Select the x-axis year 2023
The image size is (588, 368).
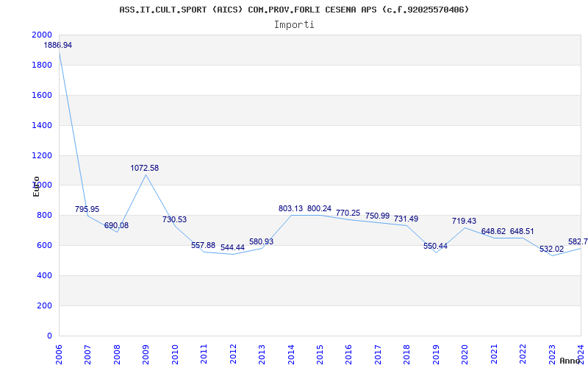click(552, 353)
